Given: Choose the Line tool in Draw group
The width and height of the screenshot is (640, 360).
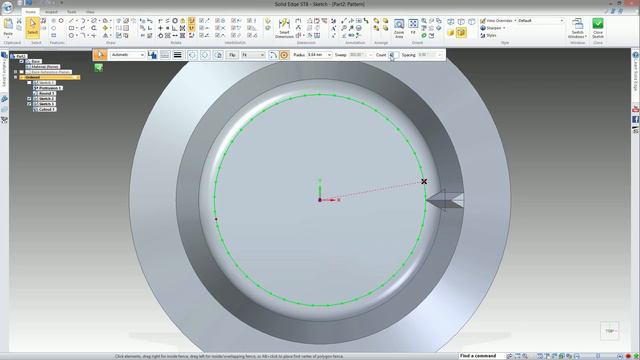Looking at the screenshot, I should click(71, 20).
